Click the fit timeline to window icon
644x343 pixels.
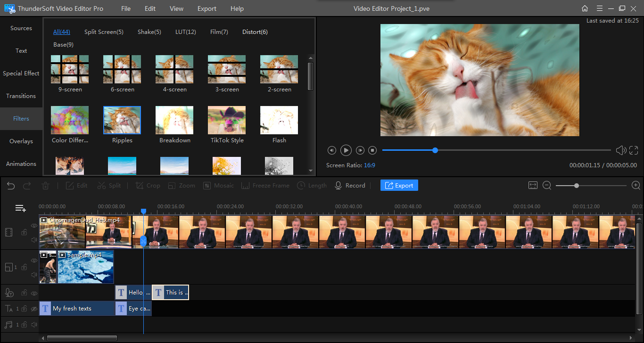[533, 186]
